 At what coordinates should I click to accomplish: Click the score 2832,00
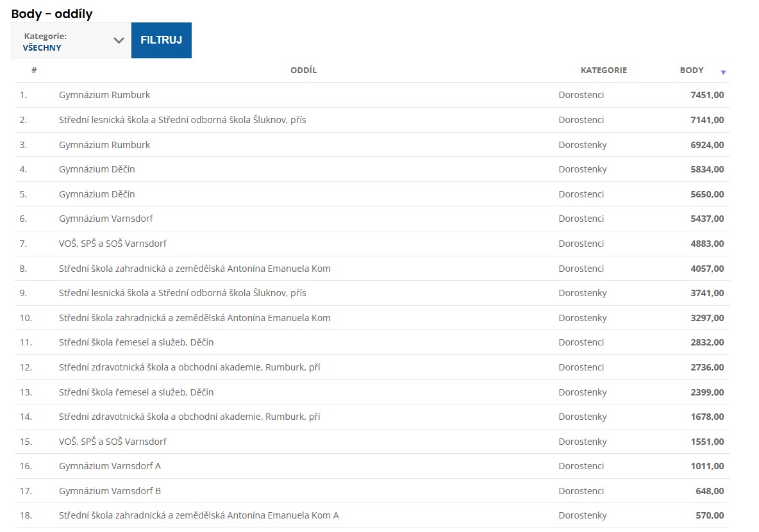tap(707, 342)
